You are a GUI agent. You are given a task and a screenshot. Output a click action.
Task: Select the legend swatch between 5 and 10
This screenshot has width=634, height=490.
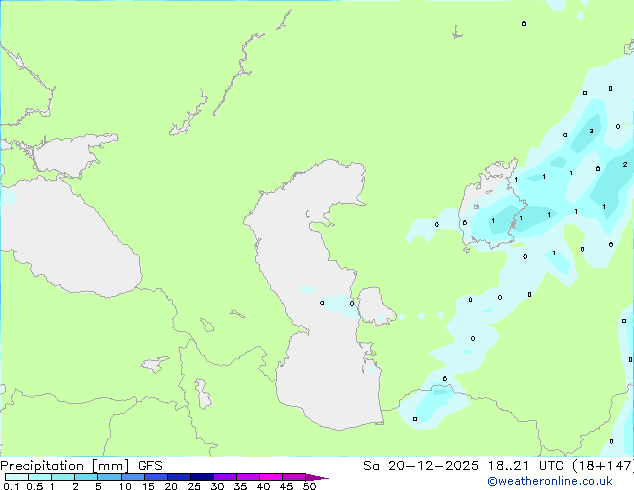point(110,477)
